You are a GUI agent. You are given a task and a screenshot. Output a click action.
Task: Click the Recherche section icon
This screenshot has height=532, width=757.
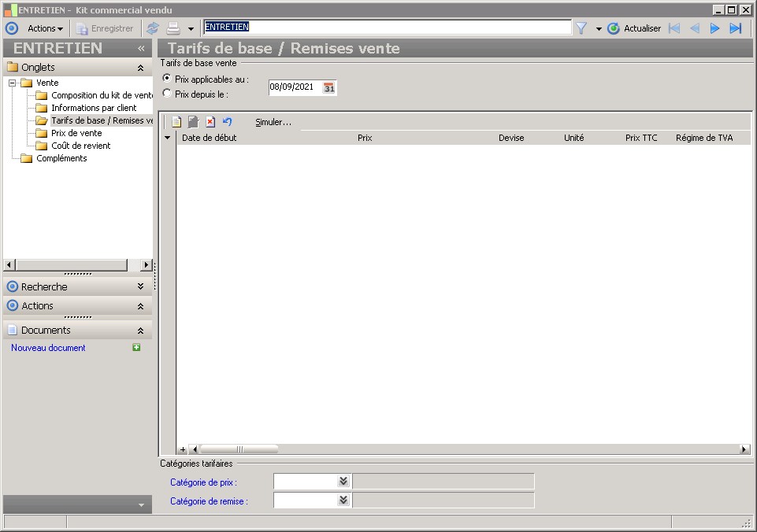[x=13, y=286]
